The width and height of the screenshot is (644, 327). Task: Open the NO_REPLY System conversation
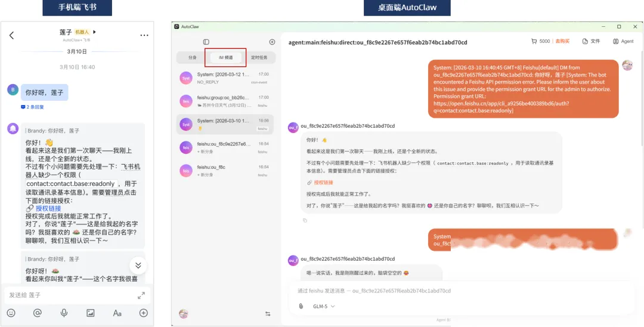click(x=225, y=78)
